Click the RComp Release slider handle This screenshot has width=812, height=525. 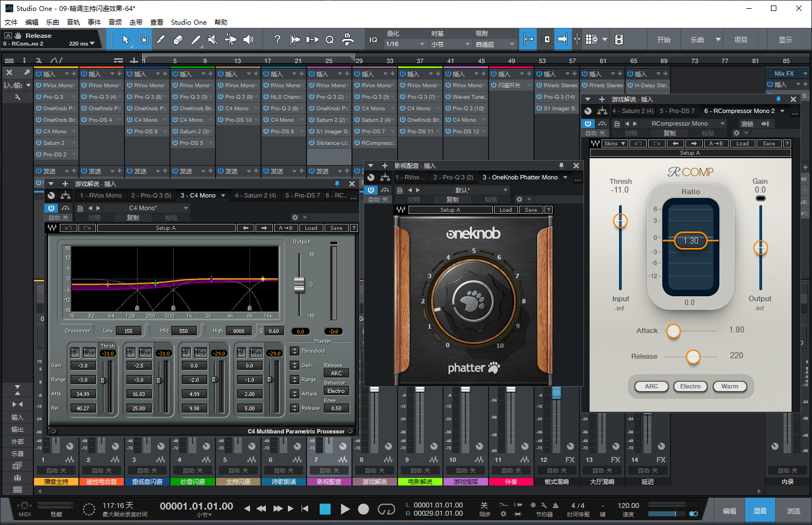point(693,357)
